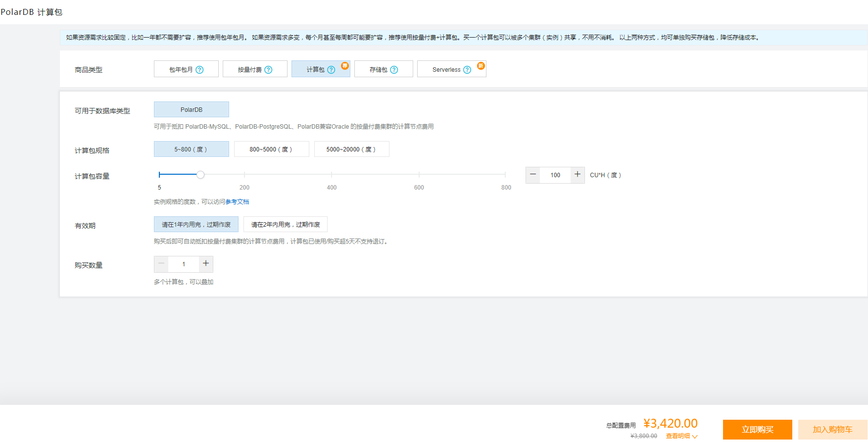Click the 800 label on the slider scale
Image resolution: width=868 pixels, height=442 pixels.
point(506,188)
